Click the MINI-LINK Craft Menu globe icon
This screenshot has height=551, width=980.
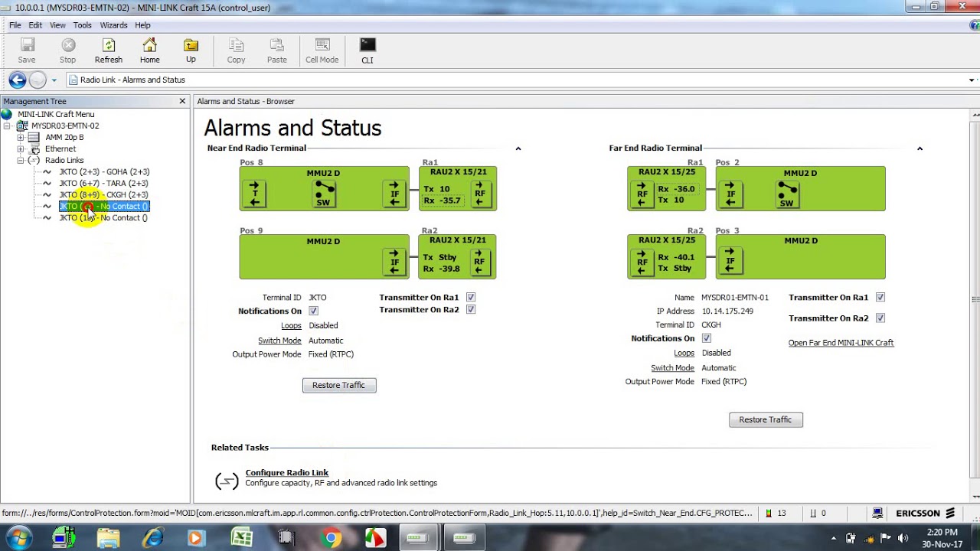point(7,114)
